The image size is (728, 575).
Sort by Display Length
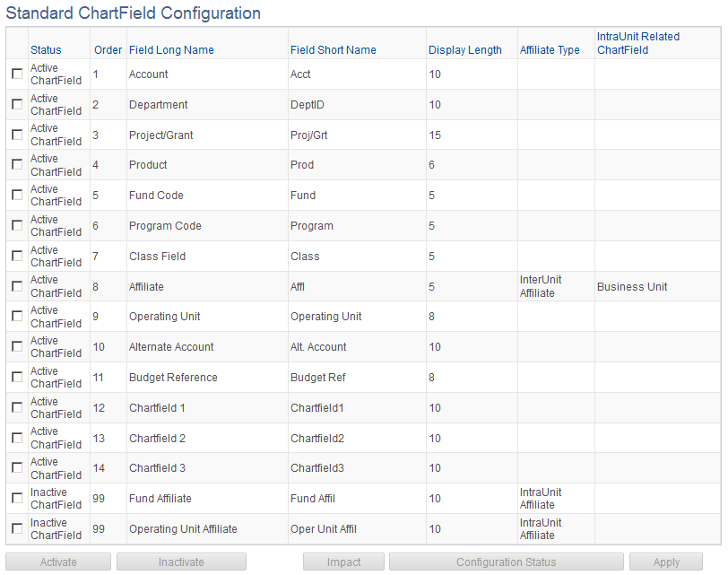coord(464,49)
